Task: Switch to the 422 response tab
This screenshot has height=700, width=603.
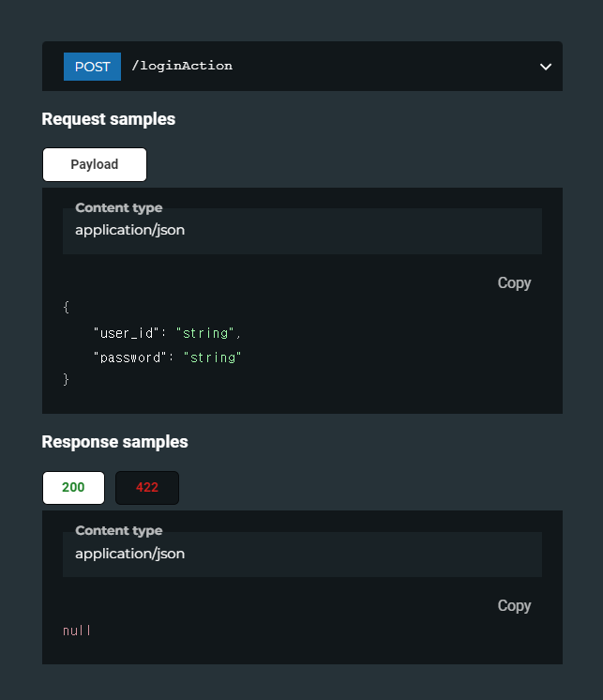Action: click(x=147, y=488)
